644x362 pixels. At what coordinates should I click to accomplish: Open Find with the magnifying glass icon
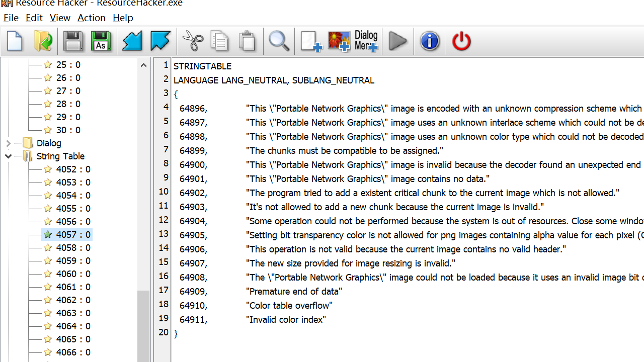pos(279,41)
